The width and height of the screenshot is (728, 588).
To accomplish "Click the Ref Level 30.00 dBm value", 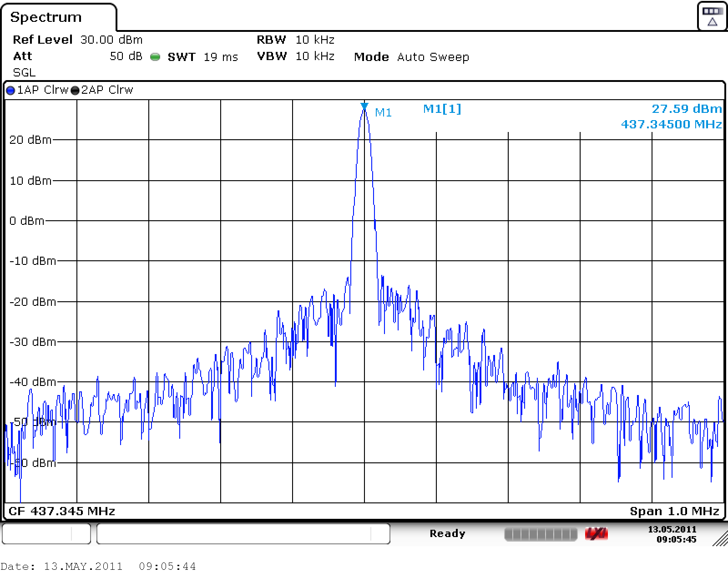I will tap(111, 40).
